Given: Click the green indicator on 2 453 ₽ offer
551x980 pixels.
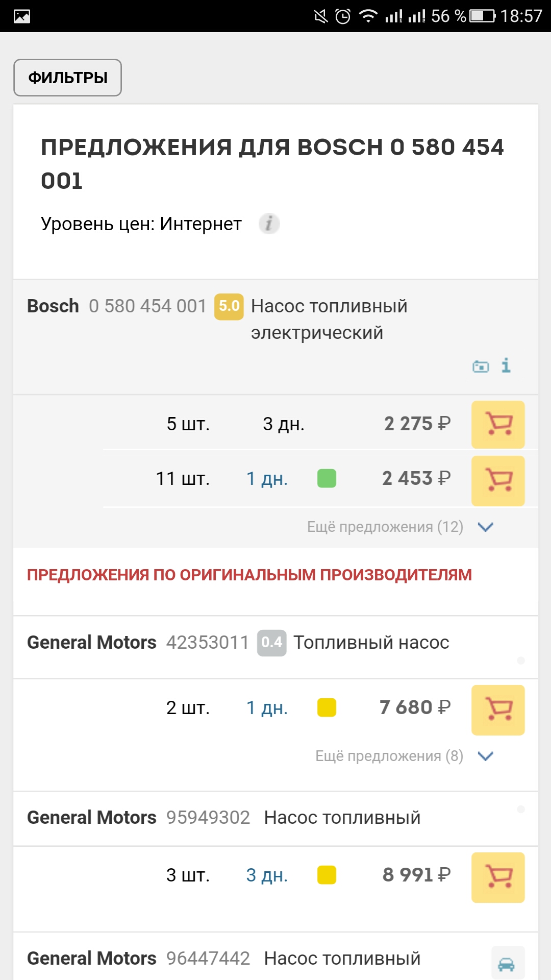Looking at the screenshot, I should click(327, 479).
